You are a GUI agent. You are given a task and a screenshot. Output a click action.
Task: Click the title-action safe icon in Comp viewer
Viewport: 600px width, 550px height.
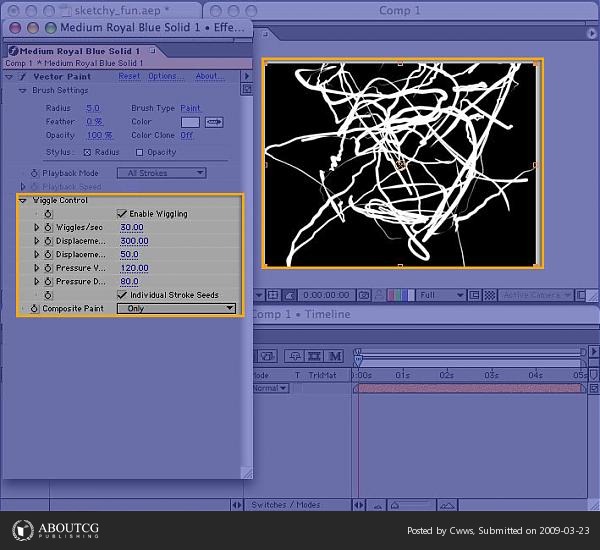click(x=273, y=295)
